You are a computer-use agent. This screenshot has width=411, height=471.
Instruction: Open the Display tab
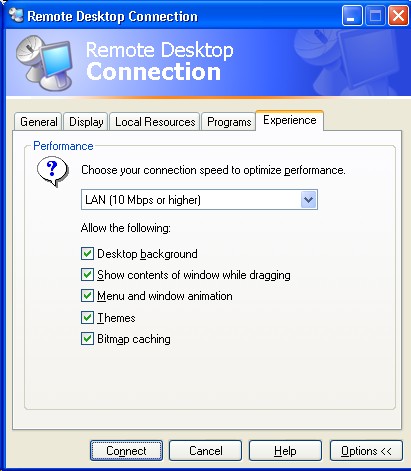point(86,122)
